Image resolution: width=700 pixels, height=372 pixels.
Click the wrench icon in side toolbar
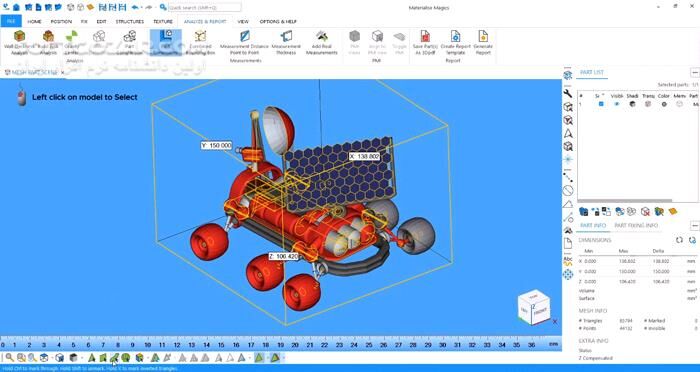click(x=567, y=93)
